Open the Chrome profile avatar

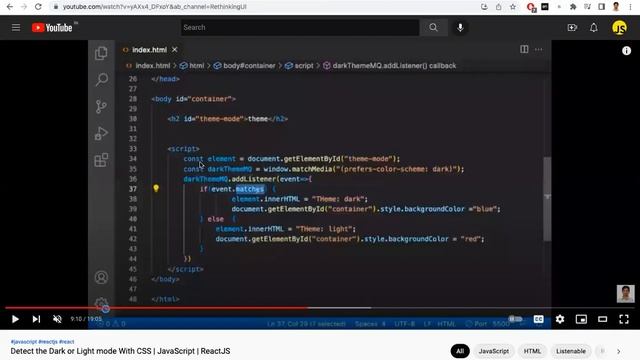pyautogui.click(x=616, y=7)
